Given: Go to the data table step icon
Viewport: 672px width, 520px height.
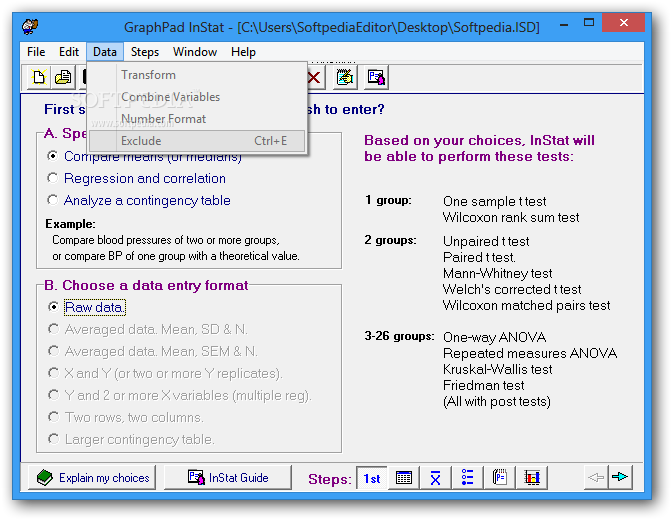Looking at the screenshot, I should click(x=404, y=477).
